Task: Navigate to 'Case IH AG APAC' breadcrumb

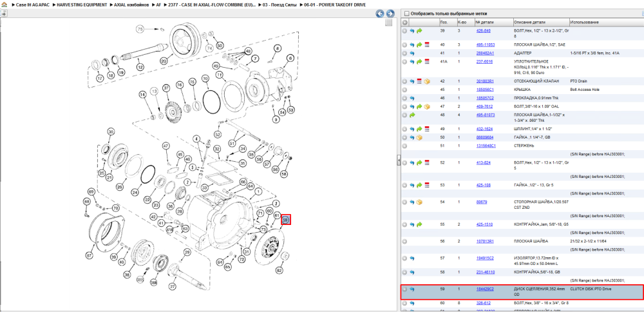Action: tap(32, 5)
